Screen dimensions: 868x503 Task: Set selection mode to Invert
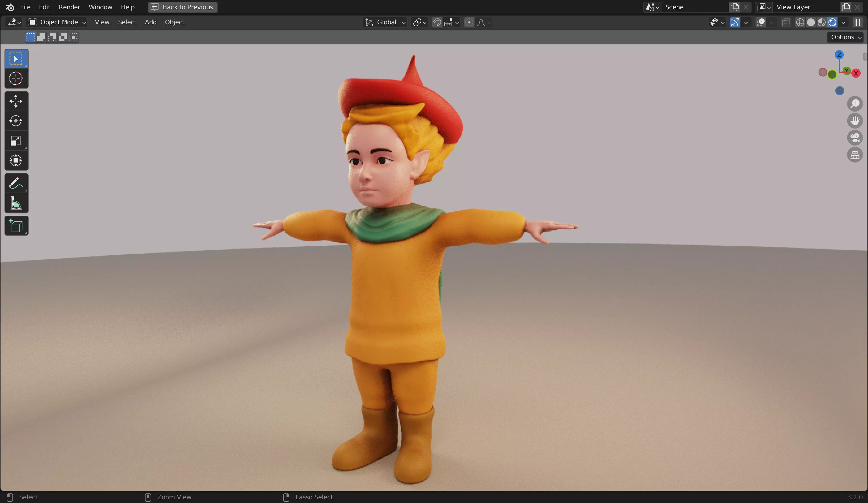coord(63,37)
